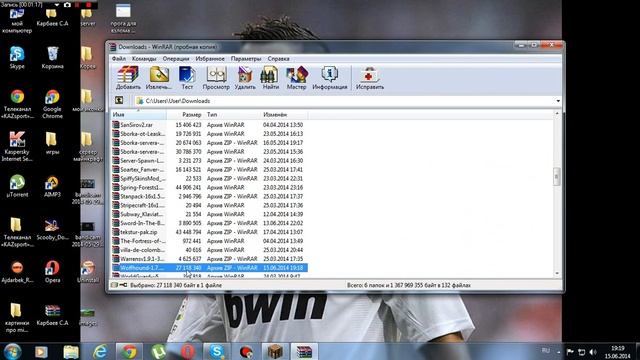640x360 pixels.
Task: Select the Sword-In-The-B... file row
Action: click(x=209, y=223)
